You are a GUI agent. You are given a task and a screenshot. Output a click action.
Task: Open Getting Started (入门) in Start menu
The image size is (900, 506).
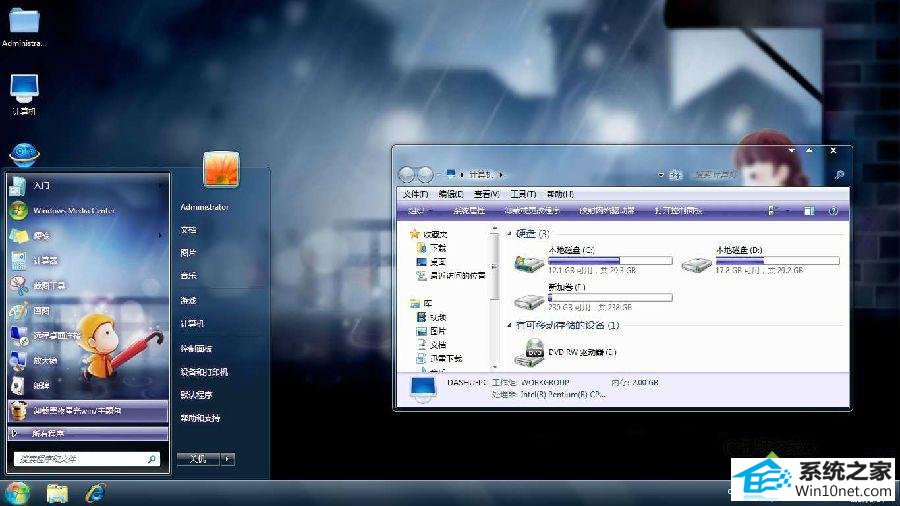click(x=87, y=185)
